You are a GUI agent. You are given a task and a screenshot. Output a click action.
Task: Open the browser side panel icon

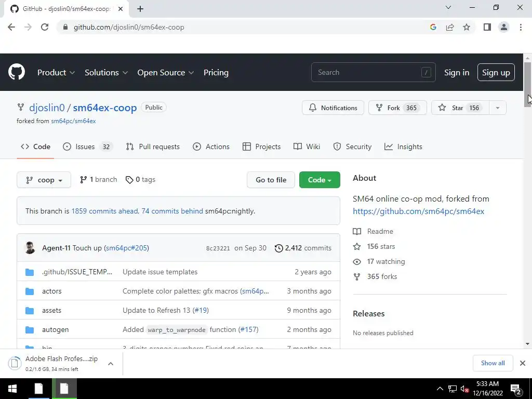[x=487, y=27]
